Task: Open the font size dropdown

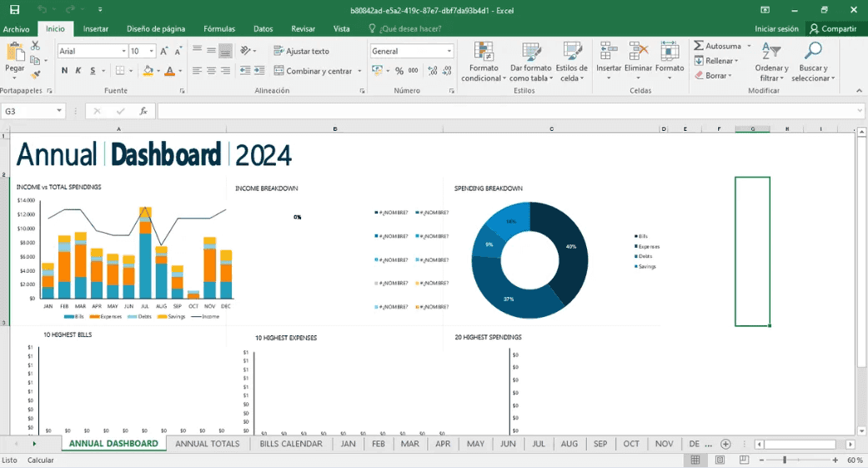Action: [151, 51]
